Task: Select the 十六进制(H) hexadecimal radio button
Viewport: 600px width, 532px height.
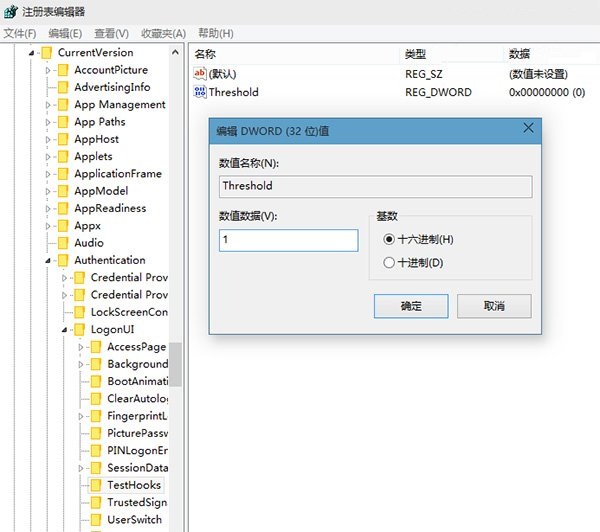Action: (389, 240)
